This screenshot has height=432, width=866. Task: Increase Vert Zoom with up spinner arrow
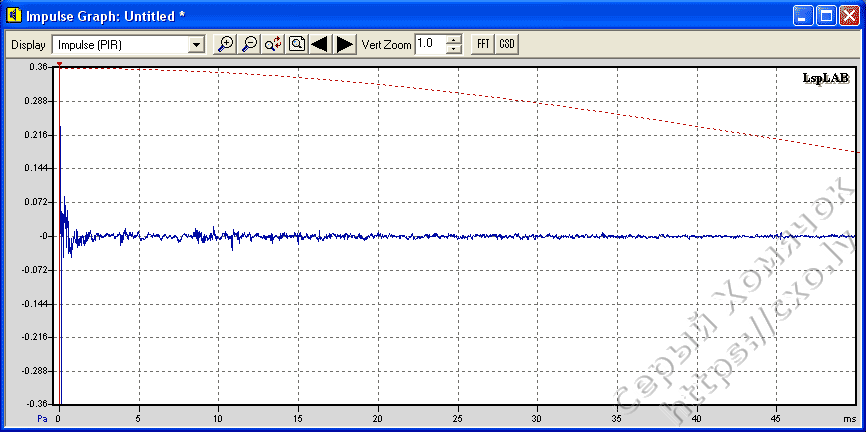[x=454, y=39]
